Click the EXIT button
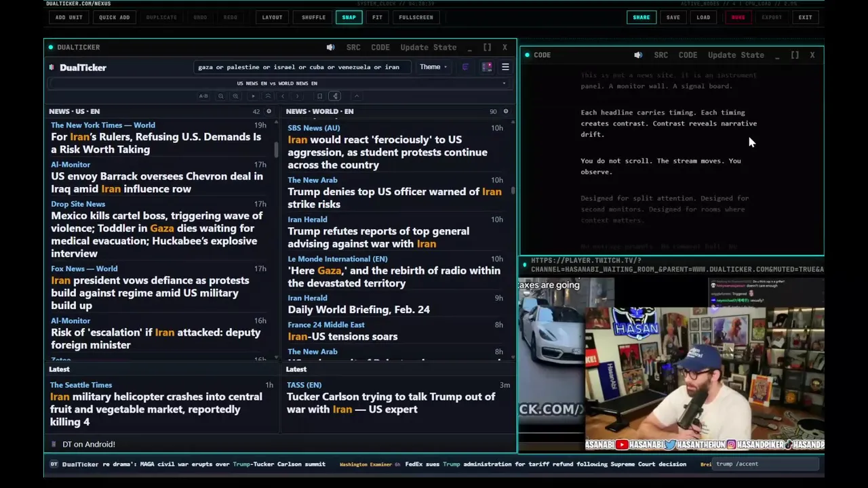Image resolution: width=868 pixels, height=488 pixels. [805, 17]
